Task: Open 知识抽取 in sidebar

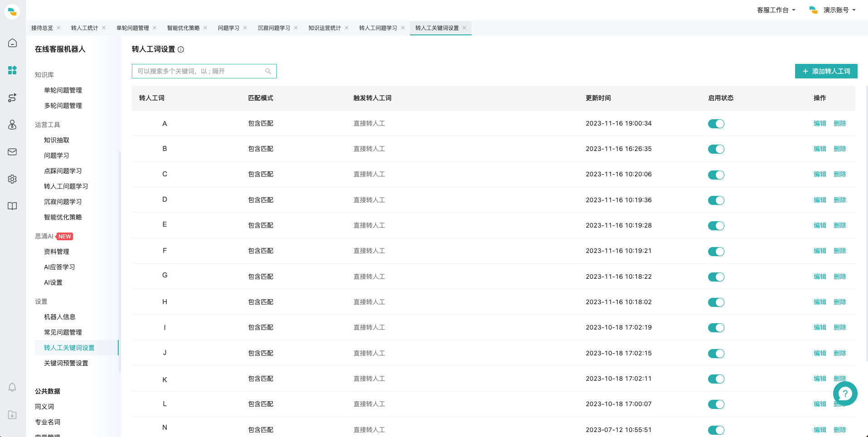Action: coord(57,140)
